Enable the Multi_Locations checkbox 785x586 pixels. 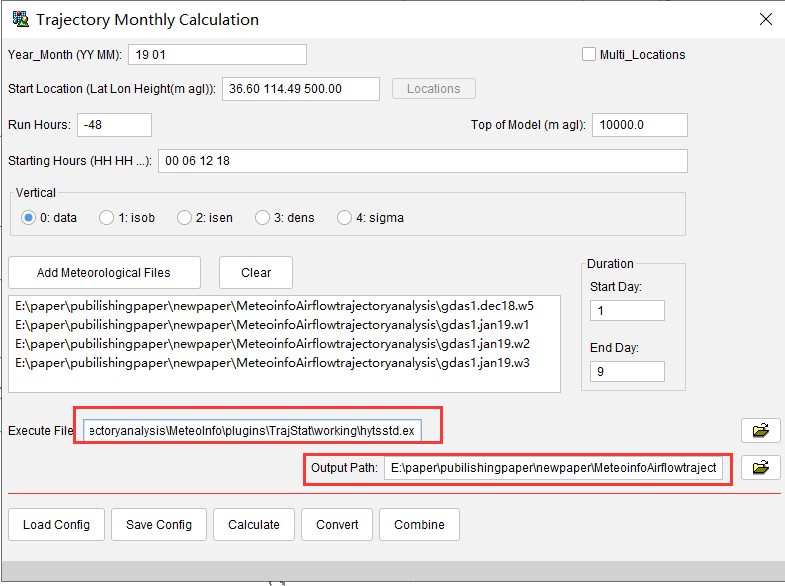point(589,55)
